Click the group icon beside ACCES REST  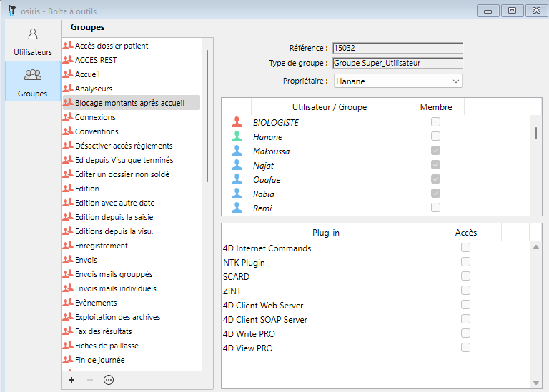pyautogui.click(x=69, y=60)
